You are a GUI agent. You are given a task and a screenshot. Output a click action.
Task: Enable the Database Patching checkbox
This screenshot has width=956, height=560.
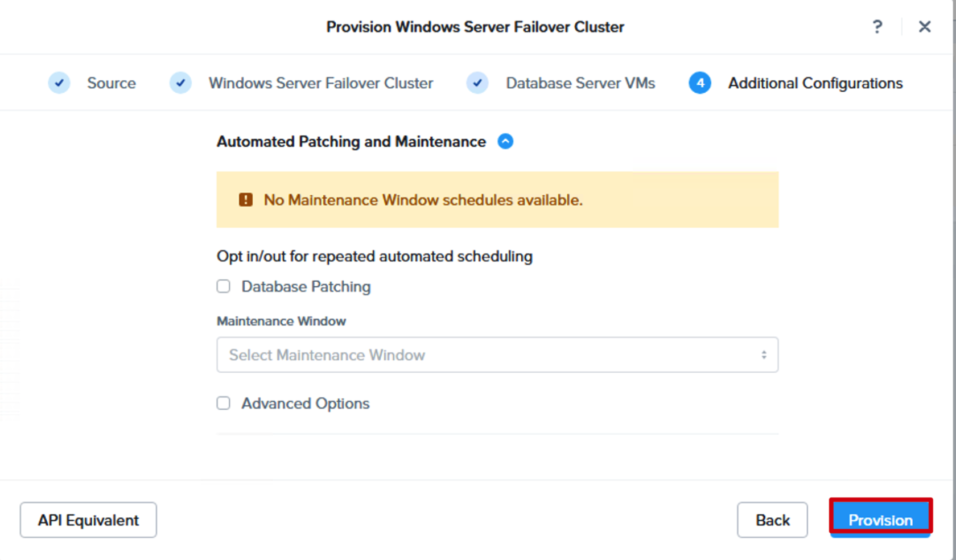tap(224, 286)
